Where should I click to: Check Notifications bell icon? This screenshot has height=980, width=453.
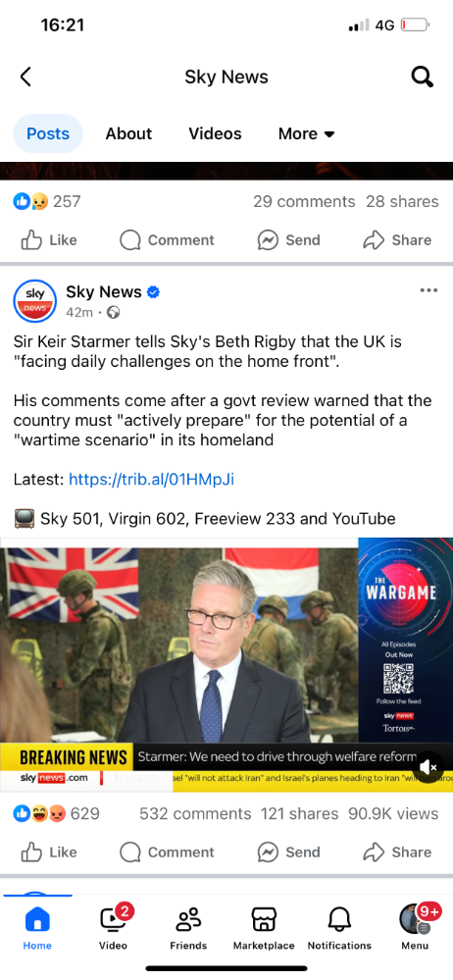[339, 927]
